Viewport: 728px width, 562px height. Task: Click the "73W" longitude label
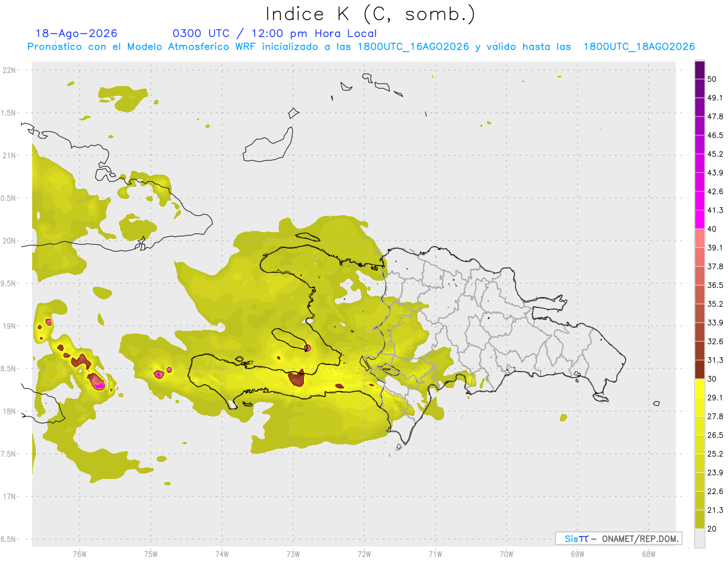click(293, 554)
